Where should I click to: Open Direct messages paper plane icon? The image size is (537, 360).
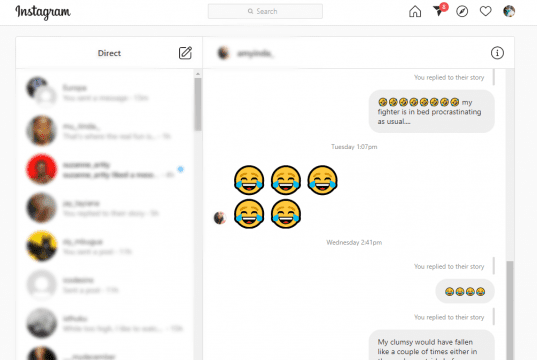pyautogui.click(x=439, y=10)
